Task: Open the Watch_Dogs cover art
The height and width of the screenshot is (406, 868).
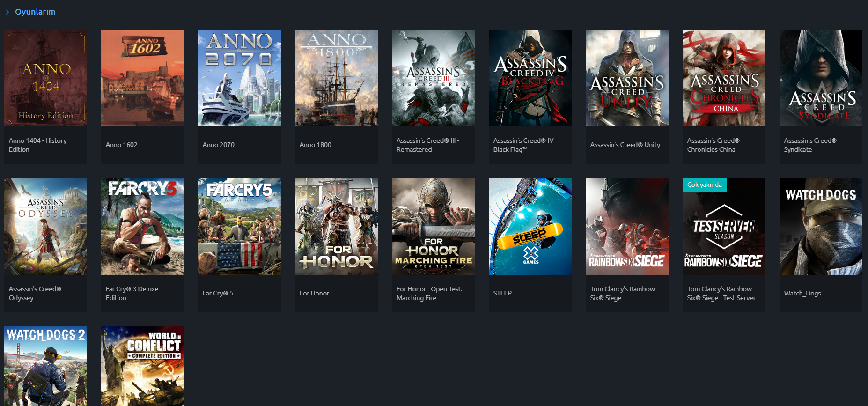Action: click(821, 226)
